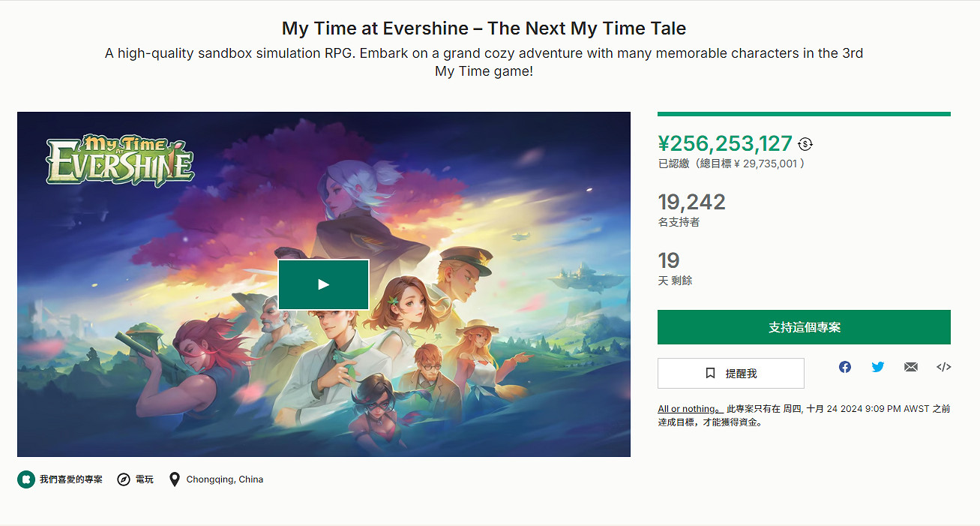Click the ¥256,253,127 pledged amount
This screenshot has height=526, width=980.
tap(724, 143)
